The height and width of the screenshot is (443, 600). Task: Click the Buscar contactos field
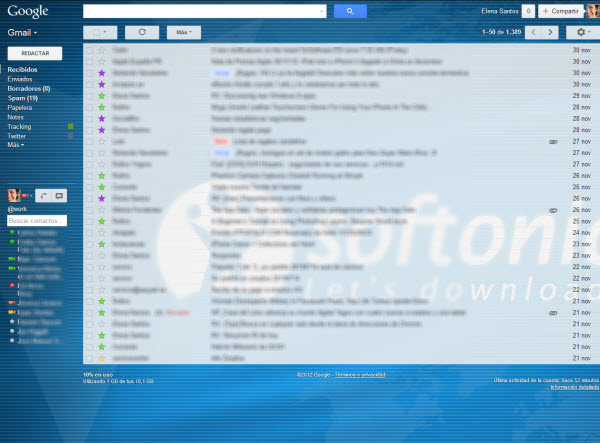[37, 220]
